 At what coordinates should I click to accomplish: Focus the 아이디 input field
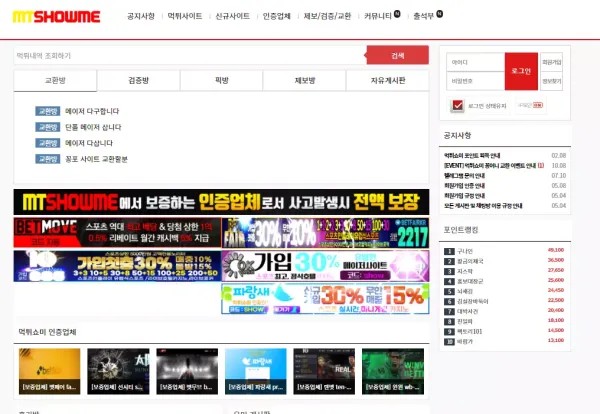tap(476, 62)
